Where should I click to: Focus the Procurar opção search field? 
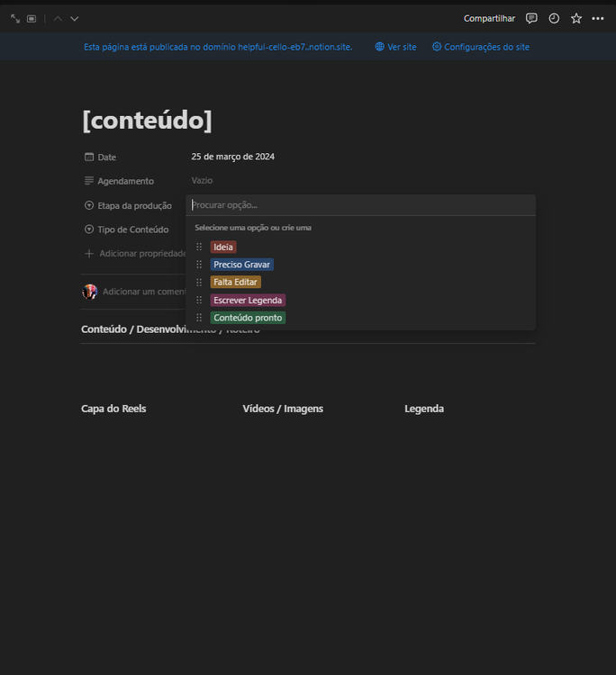(360, 205)
